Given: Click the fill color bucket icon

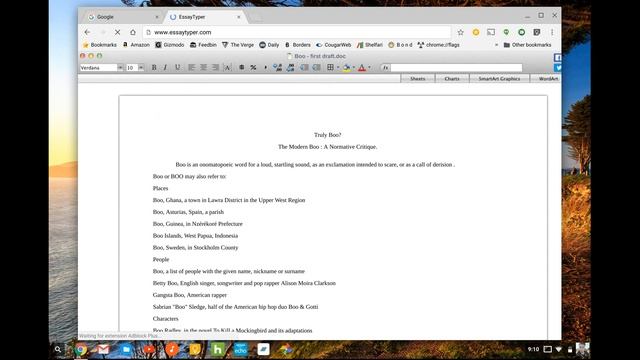Looking at the screenshot, I should tap(346, 67).
